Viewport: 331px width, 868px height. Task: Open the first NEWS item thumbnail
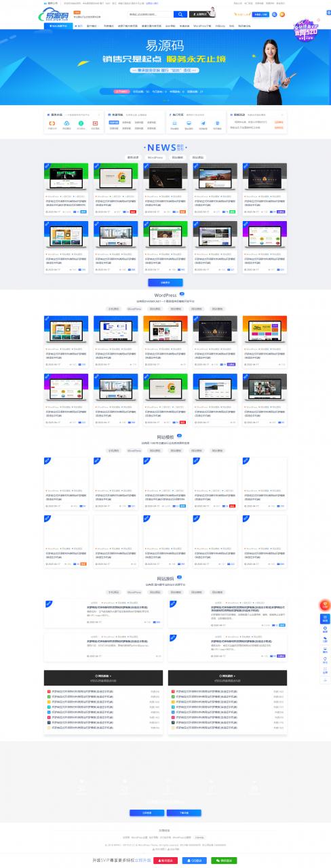pyautogui.click(x=66, y=178)
